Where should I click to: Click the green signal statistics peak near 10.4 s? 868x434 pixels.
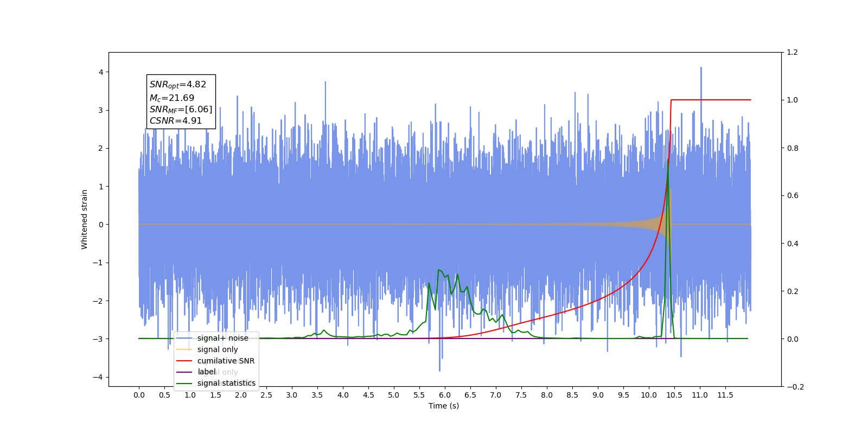coord(668,161)
